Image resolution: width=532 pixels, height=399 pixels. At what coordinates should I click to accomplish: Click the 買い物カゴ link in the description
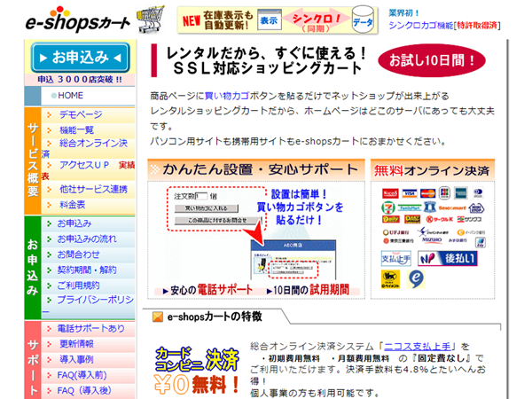click(227, 96)
